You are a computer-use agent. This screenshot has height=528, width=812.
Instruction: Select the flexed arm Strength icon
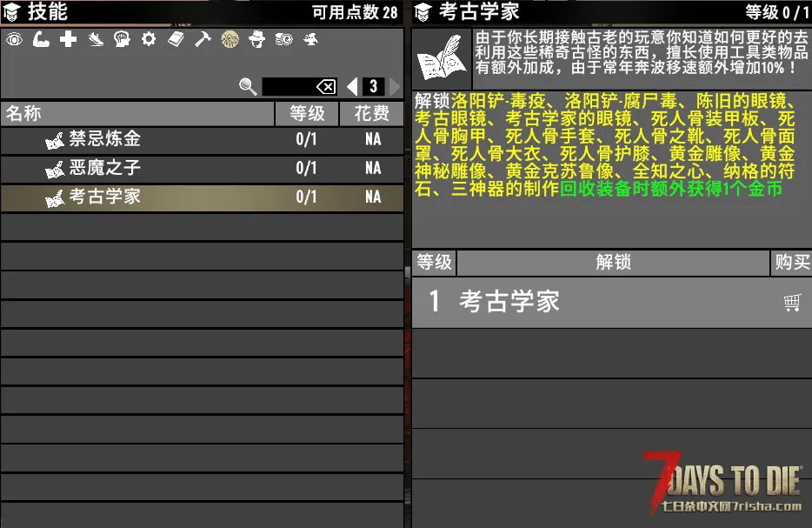(x=41, y=39)
